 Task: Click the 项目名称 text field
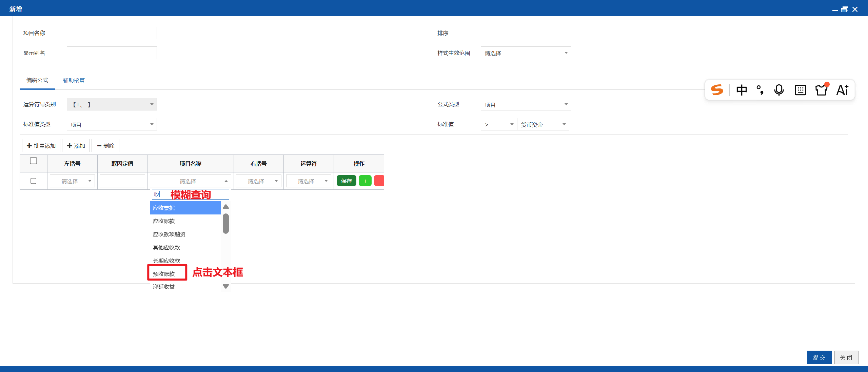pyautogui.click(x=112, y=33)
